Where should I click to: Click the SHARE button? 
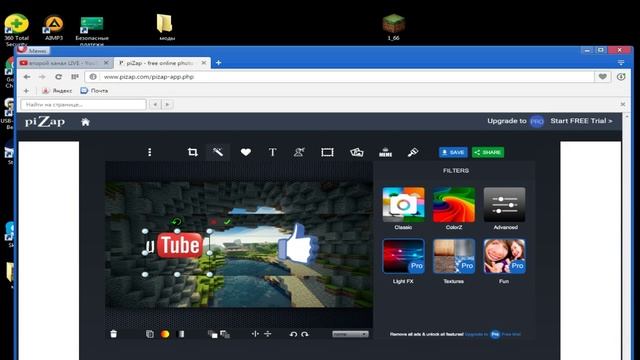pos(488,152)
